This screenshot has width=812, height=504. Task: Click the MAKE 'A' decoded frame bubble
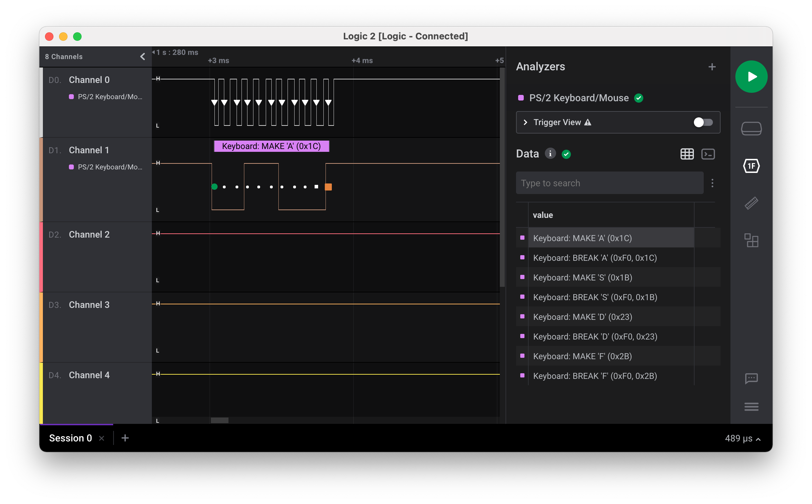tap(271, 146)
